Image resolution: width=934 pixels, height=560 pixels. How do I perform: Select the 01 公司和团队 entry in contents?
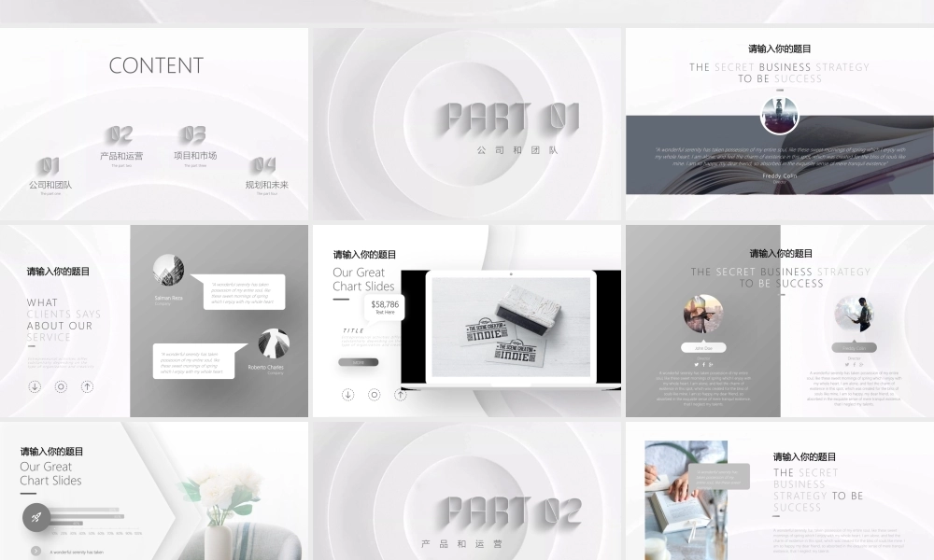[x=50, y=175]
